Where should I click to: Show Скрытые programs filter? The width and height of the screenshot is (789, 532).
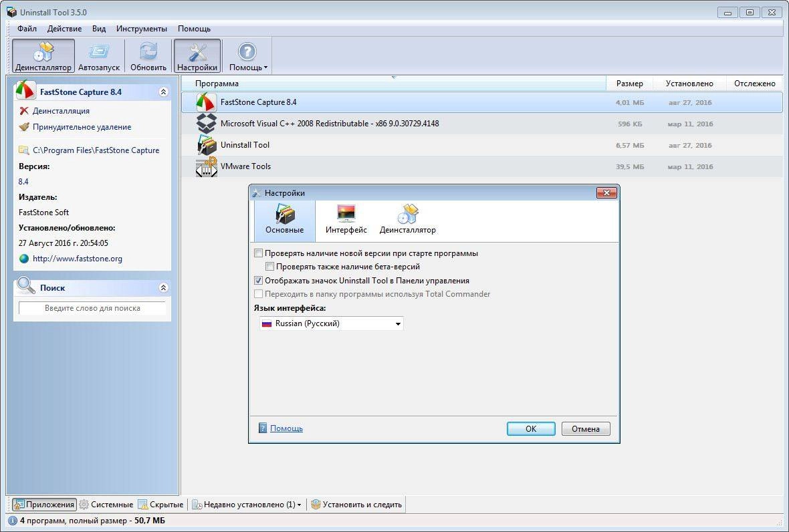(161, 505)
